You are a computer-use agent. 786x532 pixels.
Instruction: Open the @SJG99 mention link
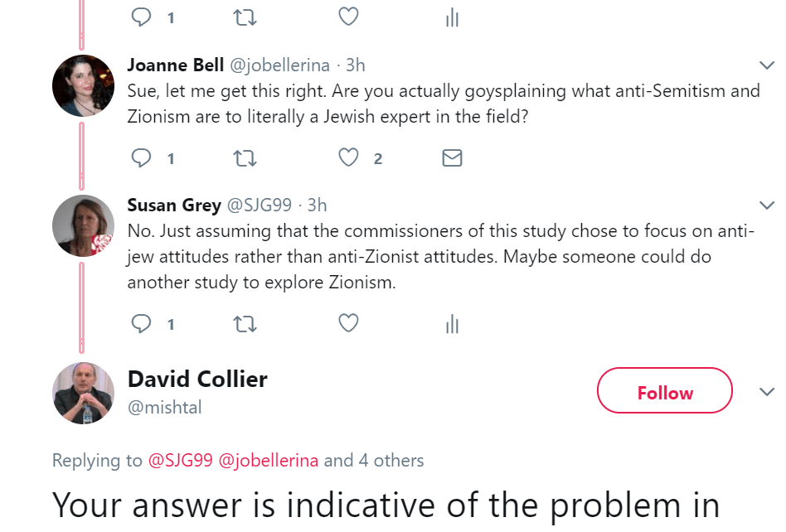181,461
